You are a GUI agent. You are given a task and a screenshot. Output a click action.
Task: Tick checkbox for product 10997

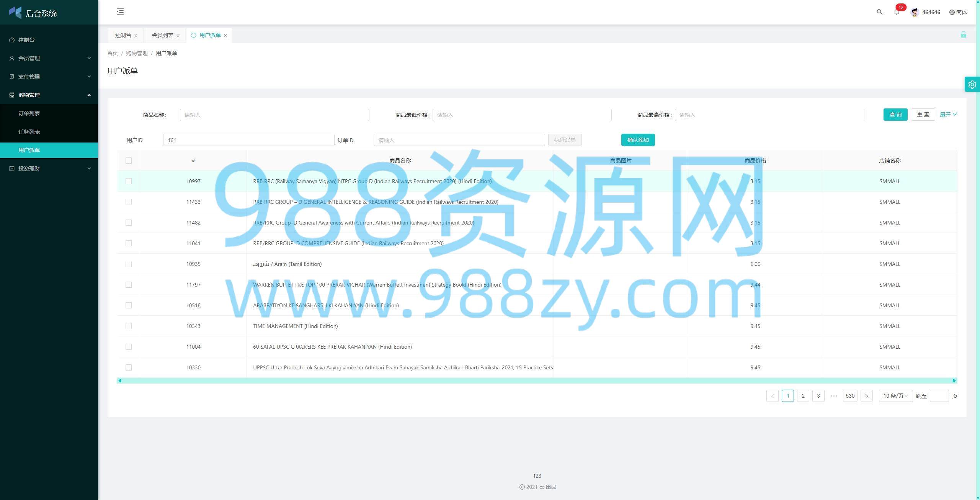point(129,181)
